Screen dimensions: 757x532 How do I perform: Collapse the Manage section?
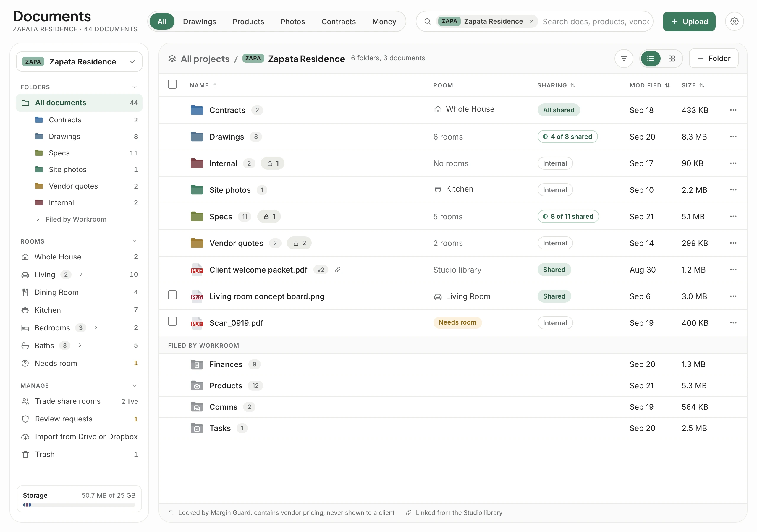click(x=135, y=386)
